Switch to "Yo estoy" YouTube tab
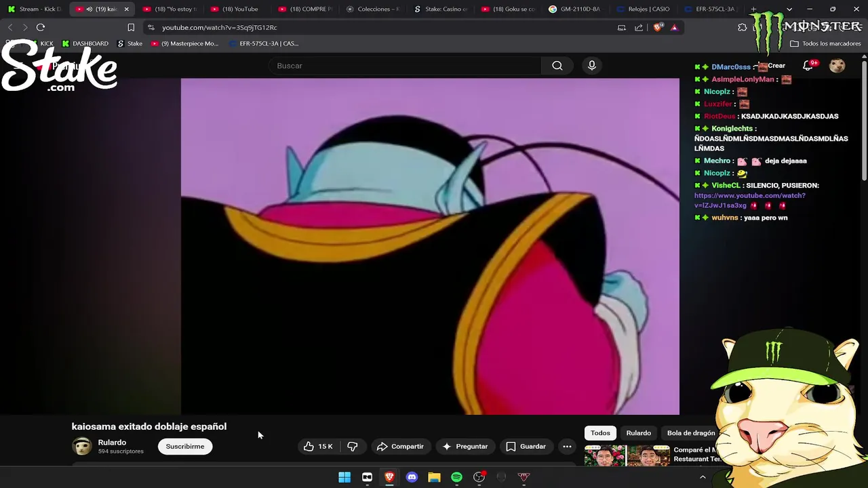This screenshot has height=488, width=868. pos(170,9)
